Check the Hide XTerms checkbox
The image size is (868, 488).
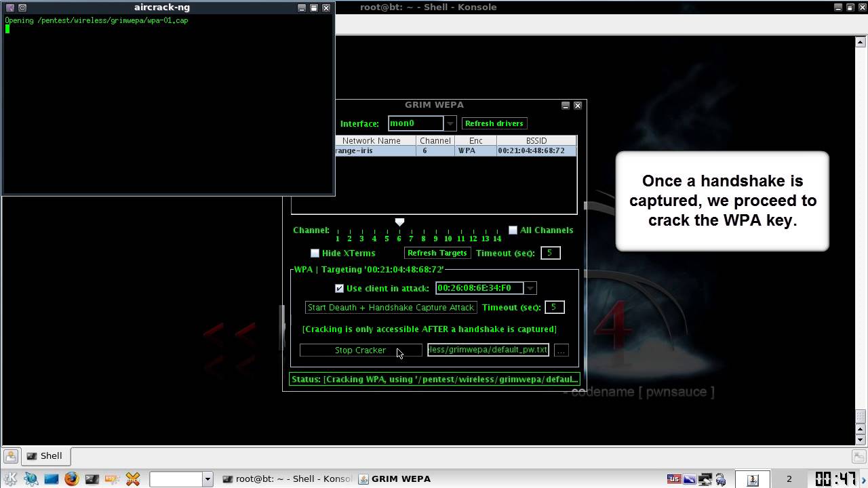pos(315,253)
